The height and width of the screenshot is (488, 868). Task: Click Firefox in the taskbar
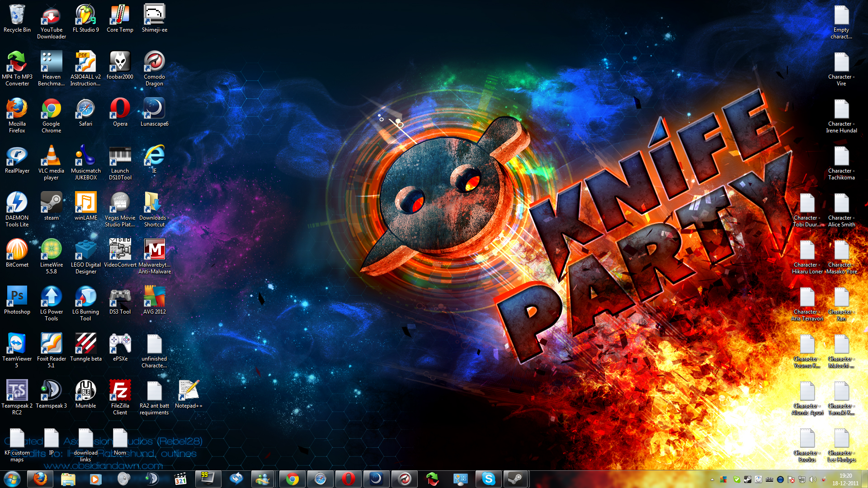(x=40, y=479)
